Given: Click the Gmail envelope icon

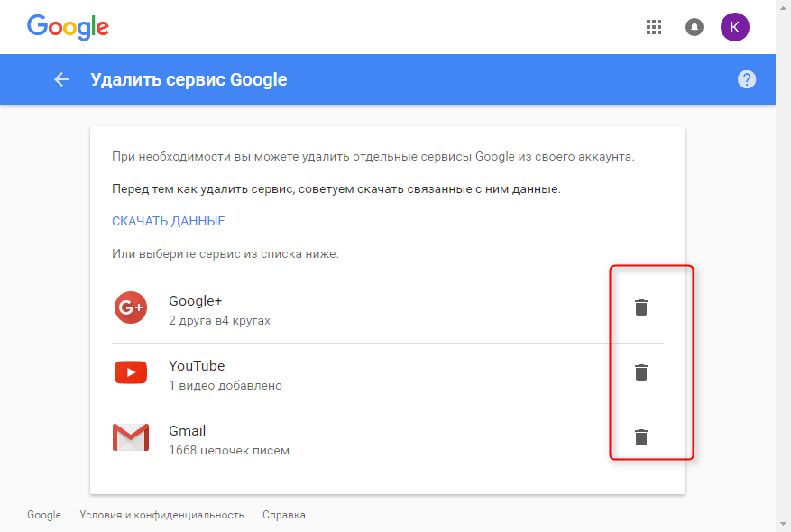Looking at the screenshot, I should coord(131,437).
